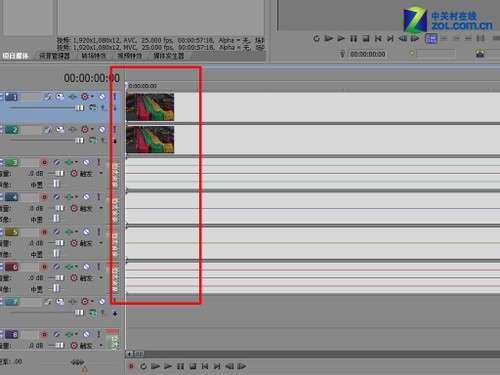The image size is (500, 375).
Task: Open track 2 track FX icon
Action: click(x=72, y=129)
